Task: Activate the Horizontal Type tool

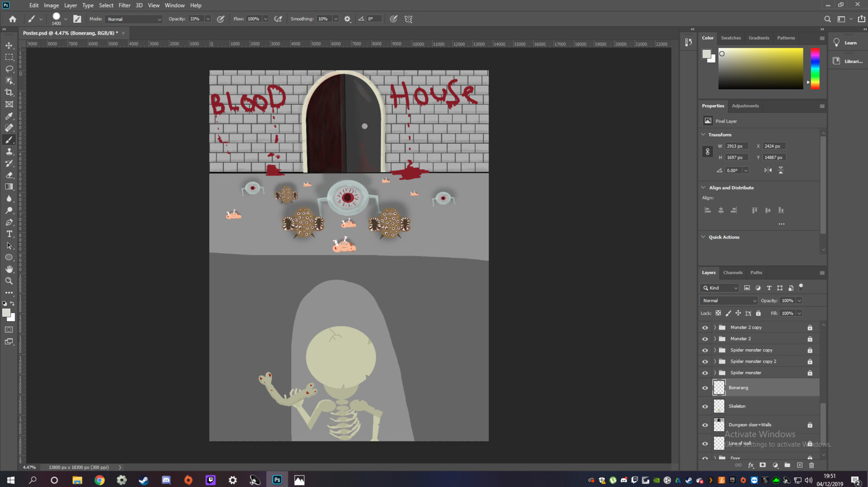Action: 9,234
